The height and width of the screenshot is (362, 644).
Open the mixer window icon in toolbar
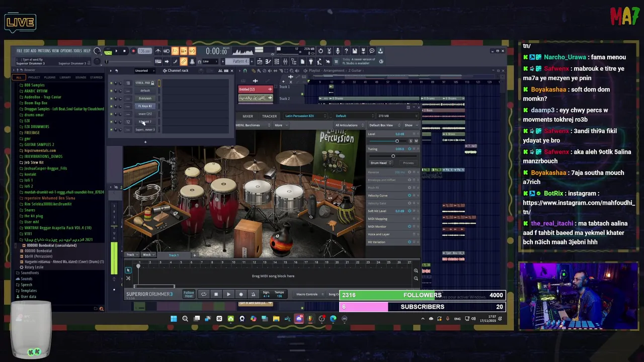coord(285,61)
